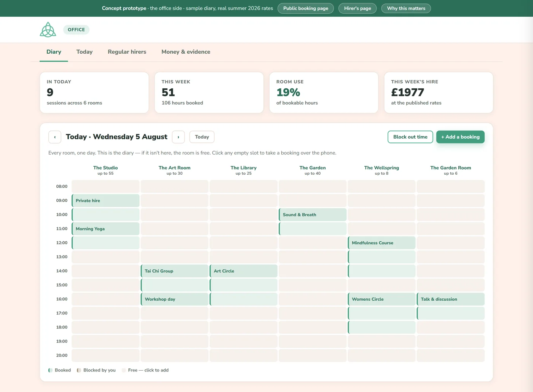The image size is (533, 392).
Task: Switch to the Today tab
Action: 85,52
